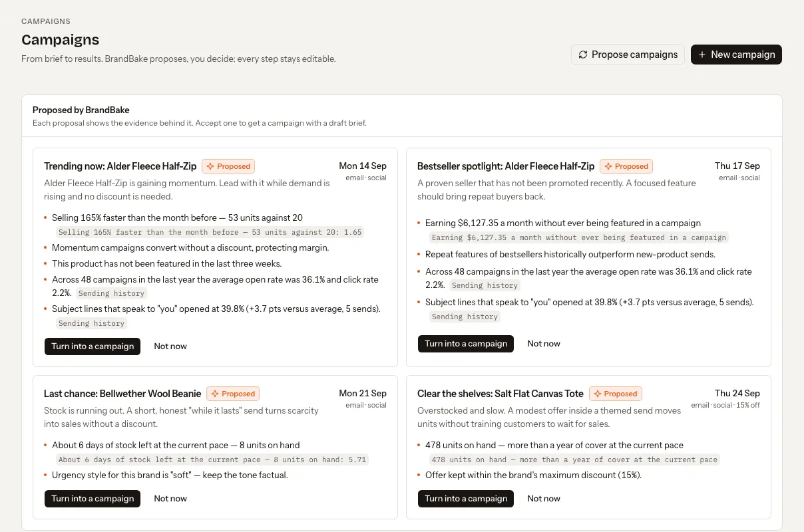Image resolution: width=804 pixels, height=532 pixels.
Task: Click Not now on Salt Flat Canvas Tote
Action: point(544,499)
